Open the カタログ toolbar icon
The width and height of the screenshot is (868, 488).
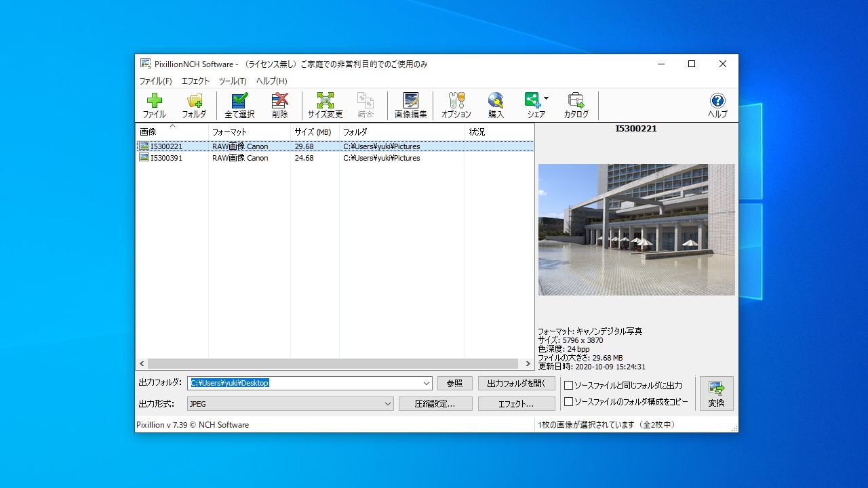576,105
